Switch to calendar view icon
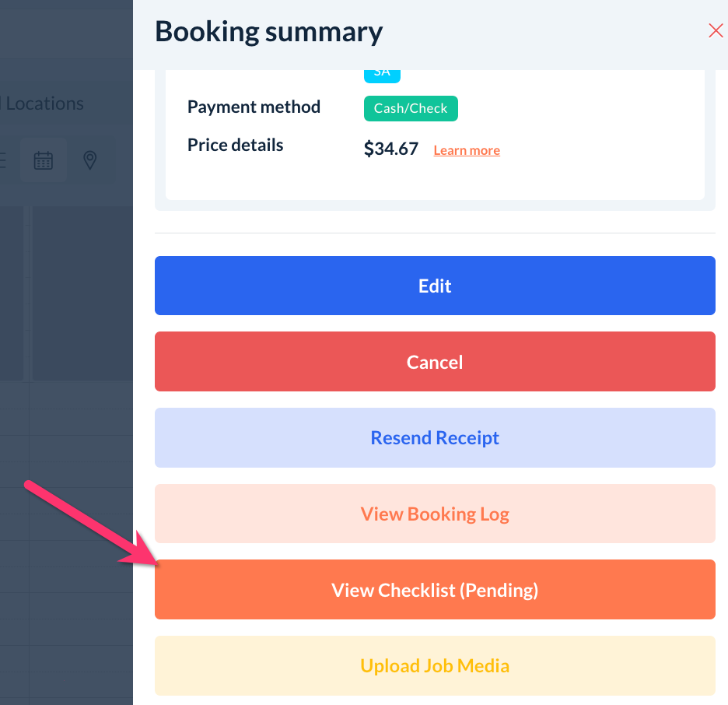 point(44,160)
